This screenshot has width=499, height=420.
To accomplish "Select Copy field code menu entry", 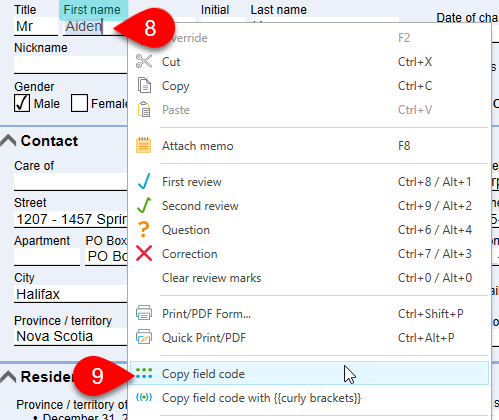I will pos(309,374).
